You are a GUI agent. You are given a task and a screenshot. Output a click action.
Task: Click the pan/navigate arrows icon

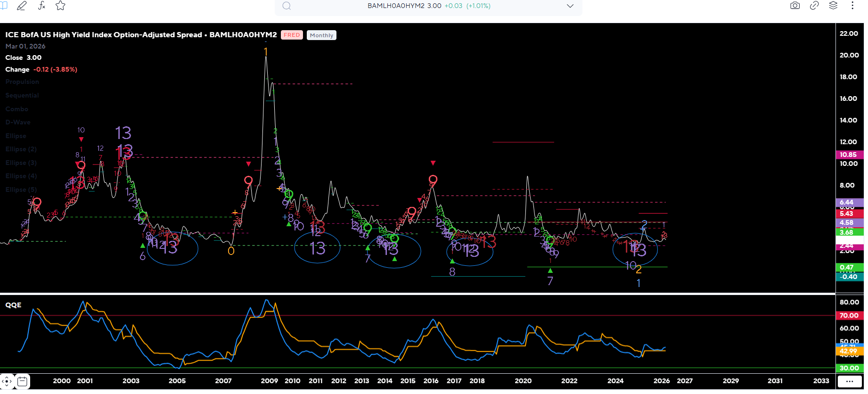pos(7,381)
